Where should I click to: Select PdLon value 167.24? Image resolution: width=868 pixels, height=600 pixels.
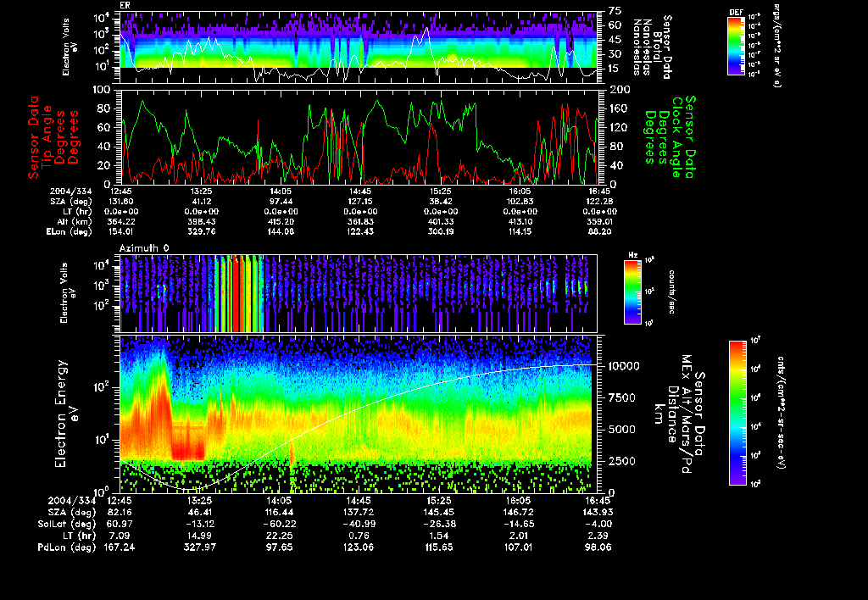tap(120, 547)
